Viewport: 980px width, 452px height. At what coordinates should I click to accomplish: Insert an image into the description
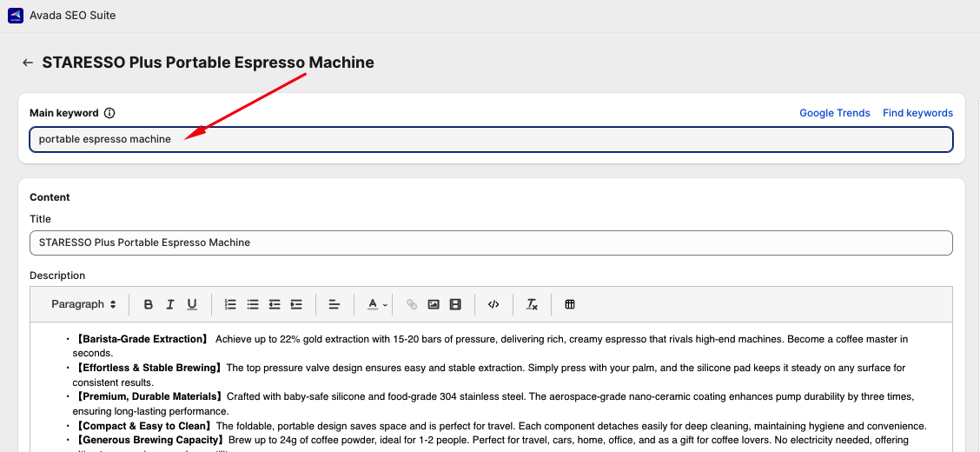(434, 304)
